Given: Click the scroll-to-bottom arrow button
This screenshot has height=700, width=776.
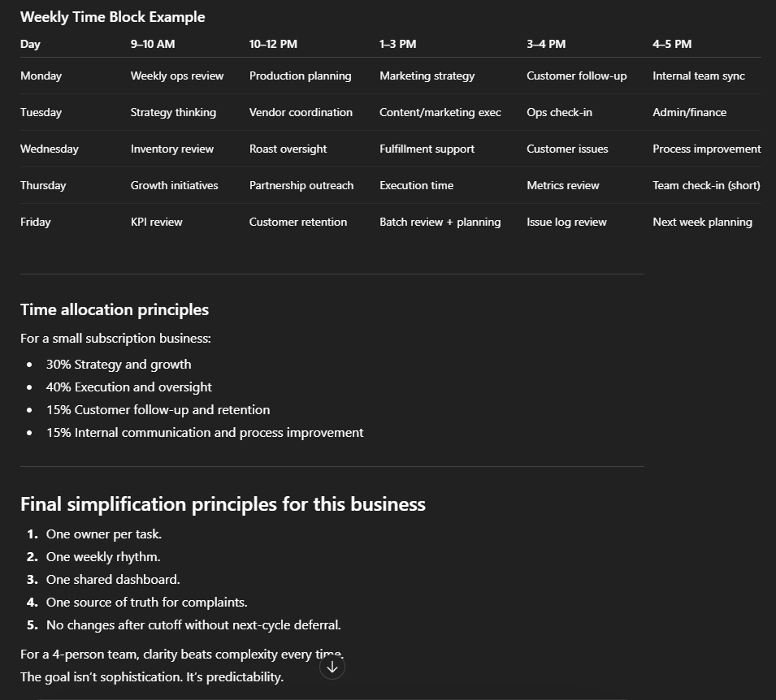Looking at the screenshot, I should pyautogui.click(x=332, y=667).
